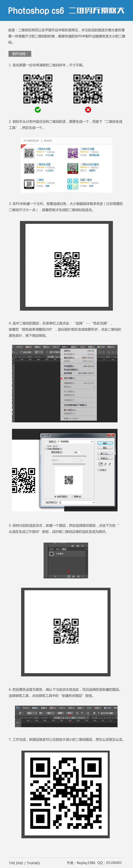Click the first 二维码生成器 app link
Screen dimensions: 133x868
[44, 149]
